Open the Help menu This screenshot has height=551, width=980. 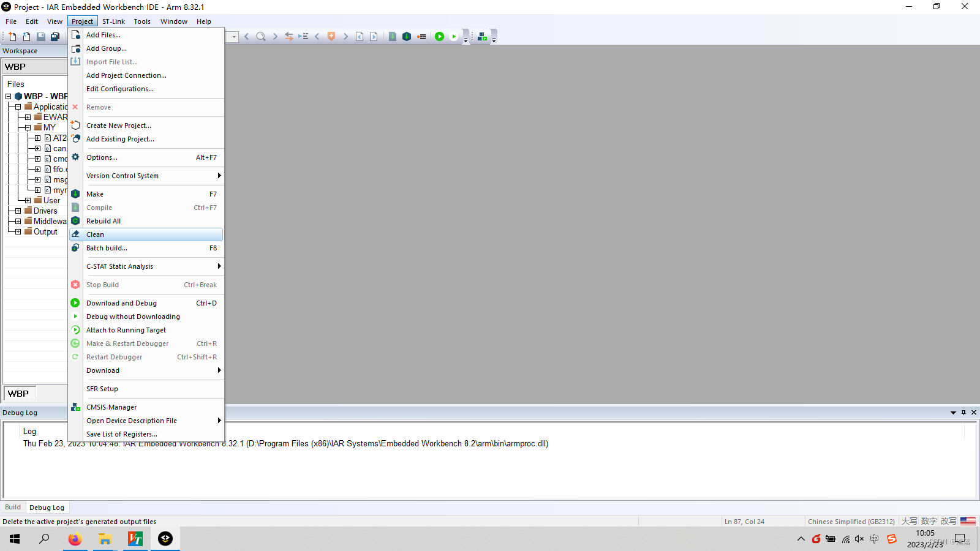click(x=204, y=21)
